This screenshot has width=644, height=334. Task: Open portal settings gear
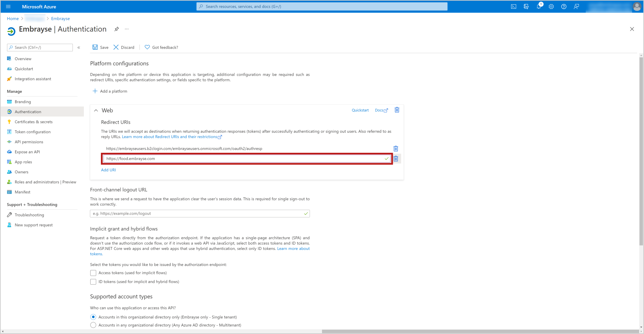[x=551, y=6]
